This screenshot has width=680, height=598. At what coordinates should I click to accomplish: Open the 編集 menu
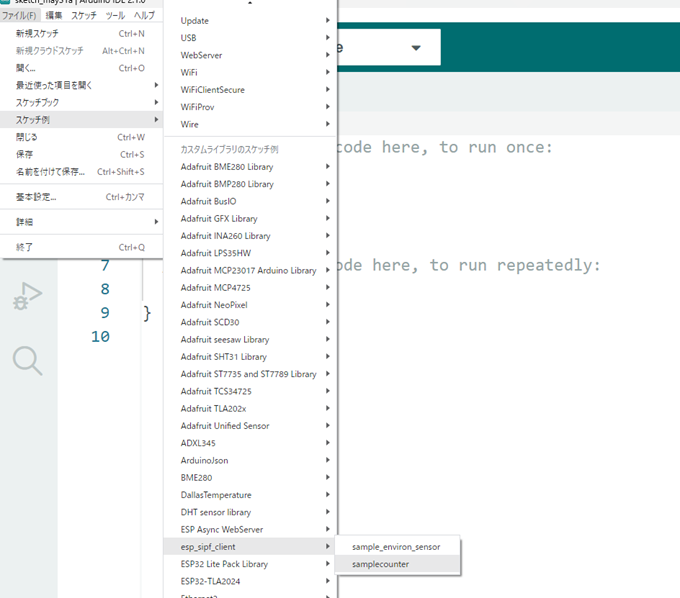54,16
